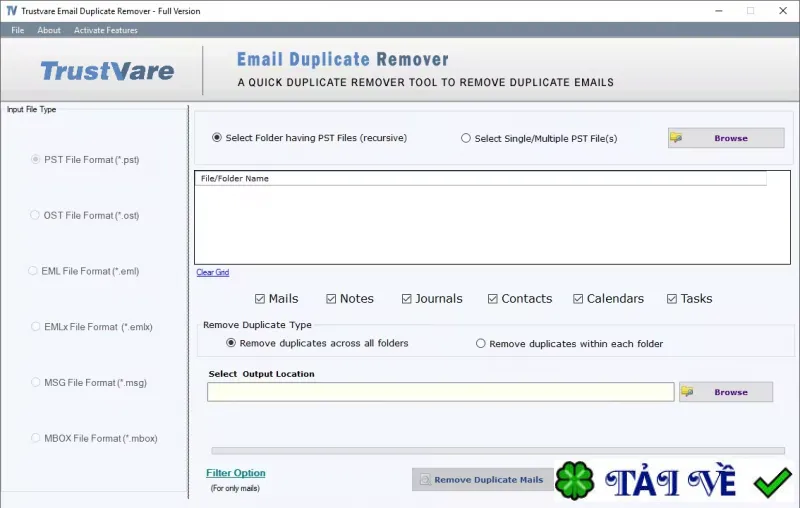800x508 pixels.
Task: Click the Remove Duplicate Mails button
Action: 483,479
